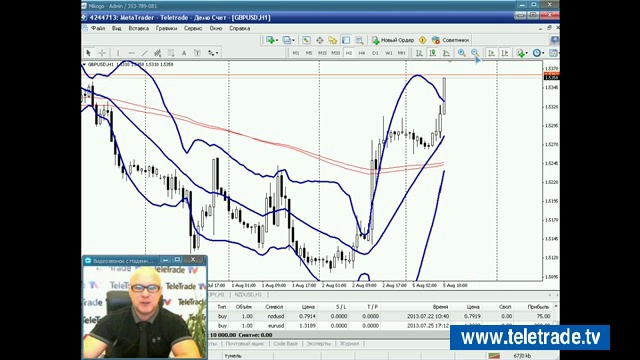The width and height of the screenshot is (640, 360).
Task: Switch chart to D1 timeframe
Action: (375, 53)
